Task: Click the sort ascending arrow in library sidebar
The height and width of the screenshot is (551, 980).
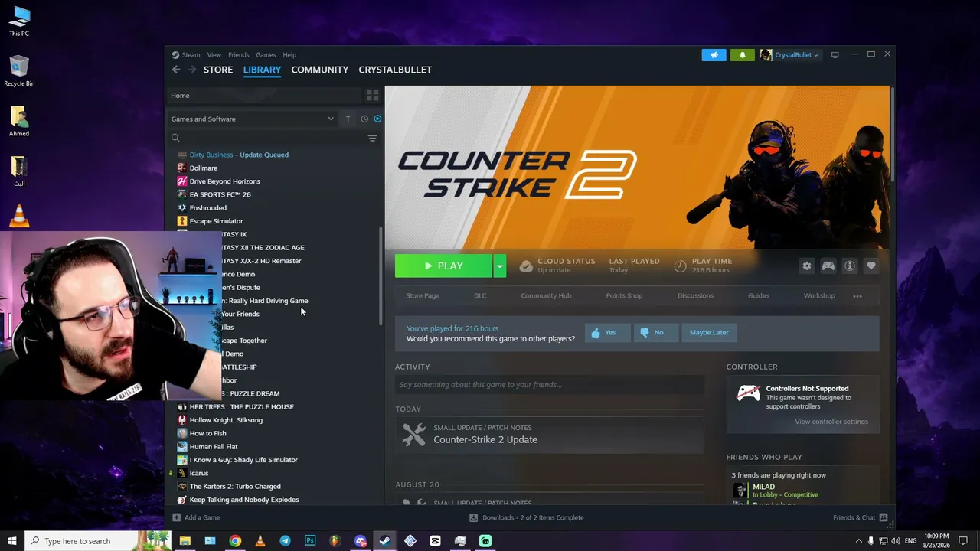Action: tap(348, 119)
